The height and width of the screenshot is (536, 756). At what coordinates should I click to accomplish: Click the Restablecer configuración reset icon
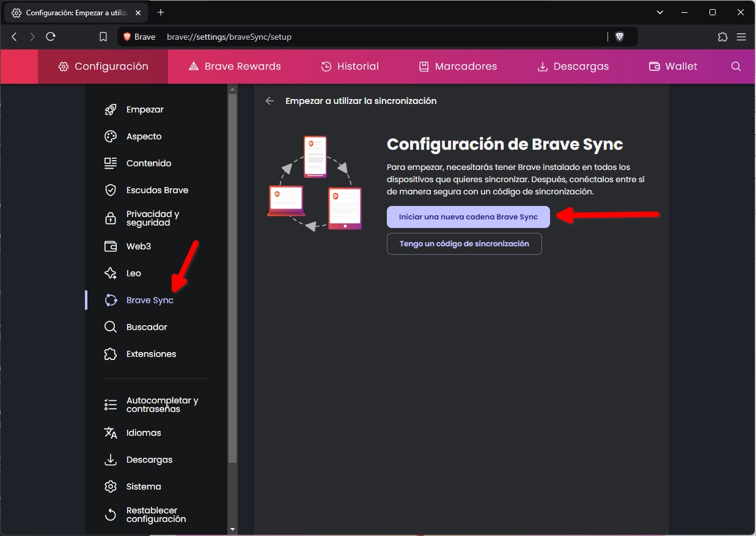(x=111, y=515)
